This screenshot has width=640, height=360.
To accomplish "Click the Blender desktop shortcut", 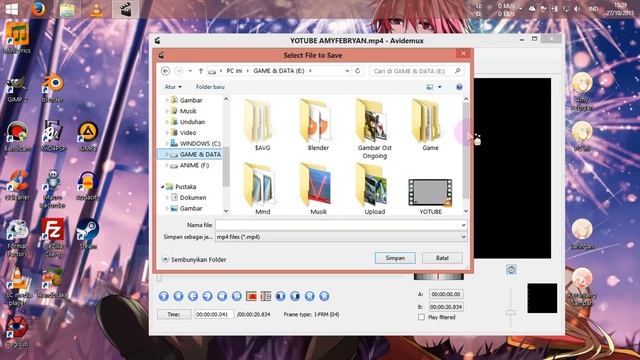I will pos(52,89).
